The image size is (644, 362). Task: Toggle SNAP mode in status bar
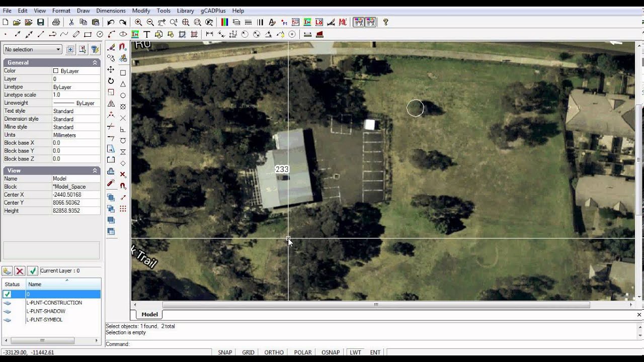[225, 352]
